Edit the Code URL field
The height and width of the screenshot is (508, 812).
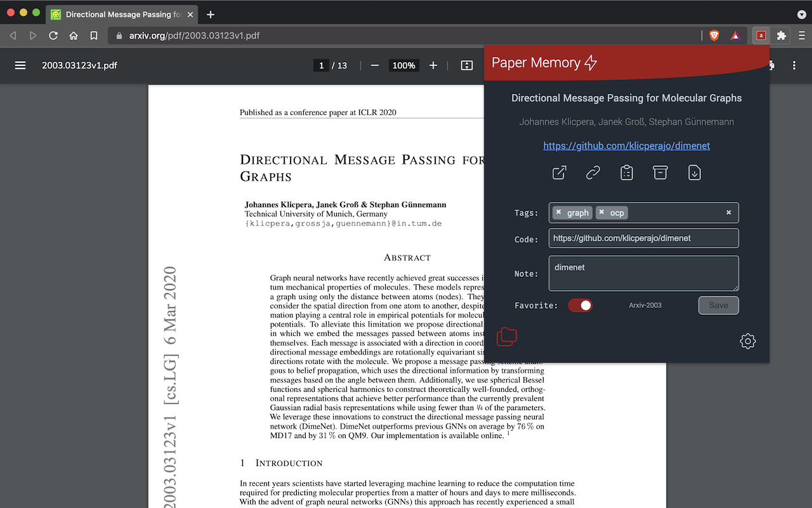coord(644,238)
